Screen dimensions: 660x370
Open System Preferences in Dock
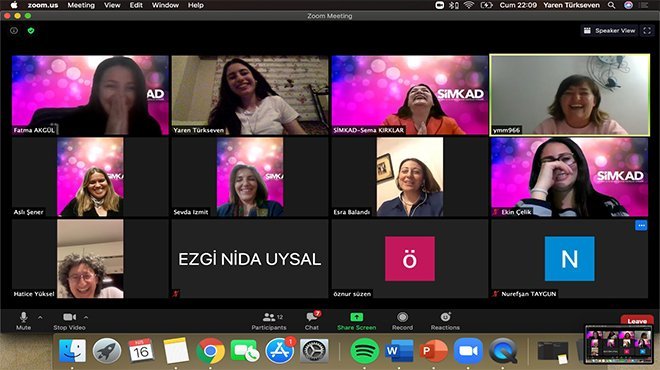tap(314, 350)
